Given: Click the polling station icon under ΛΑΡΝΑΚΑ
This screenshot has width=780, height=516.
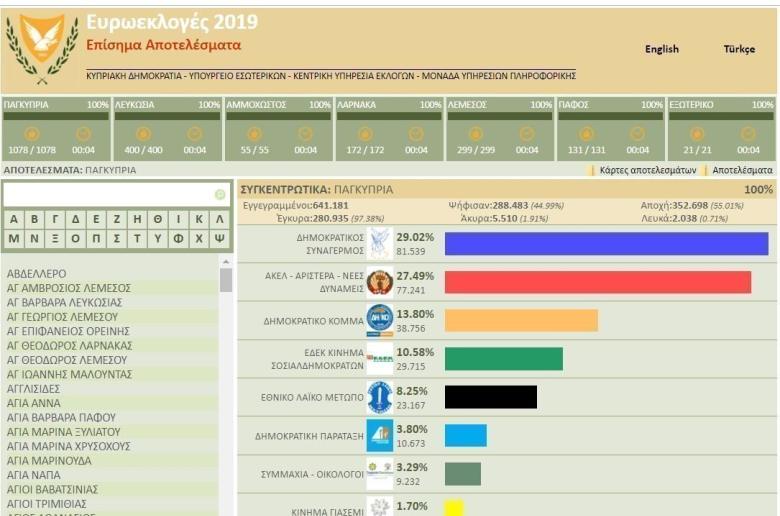Looking at the screenshot, I should pyautogui.click(x=365, y=134).
